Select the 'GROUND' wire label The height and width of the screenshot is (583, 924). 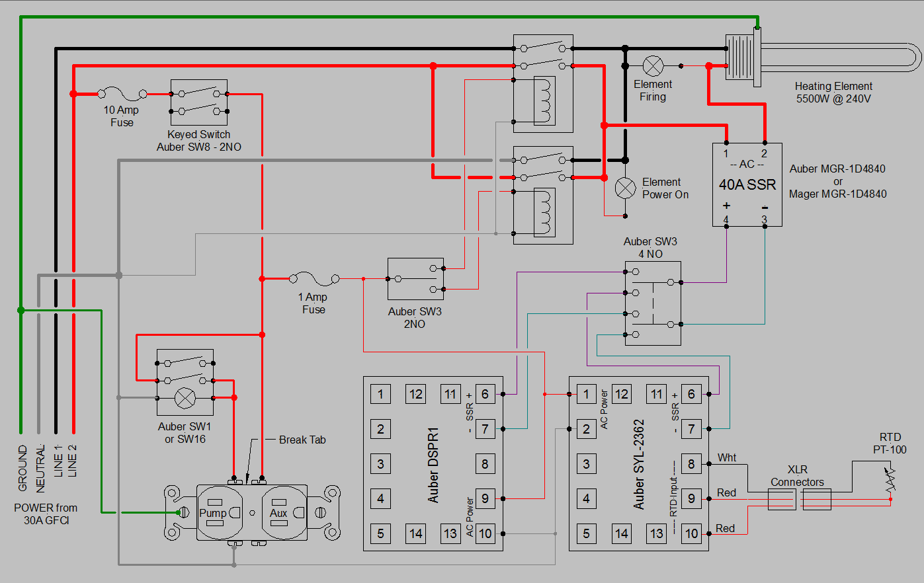pos(22,468)
